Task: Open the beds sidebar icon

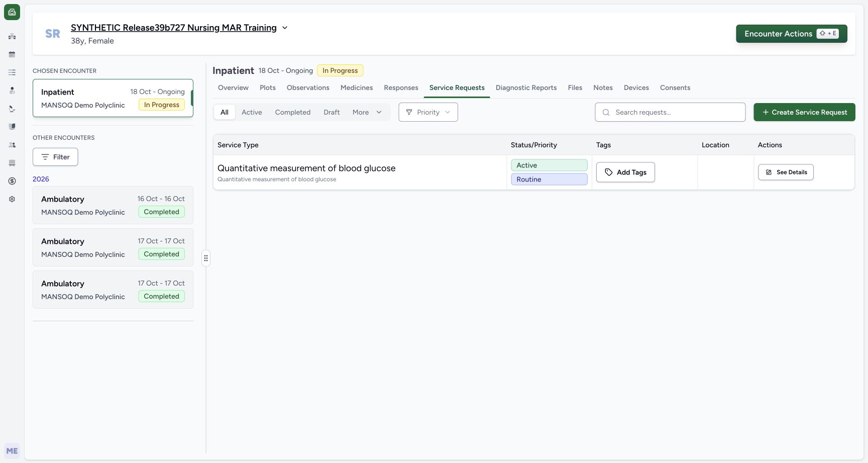Action: 12,163
